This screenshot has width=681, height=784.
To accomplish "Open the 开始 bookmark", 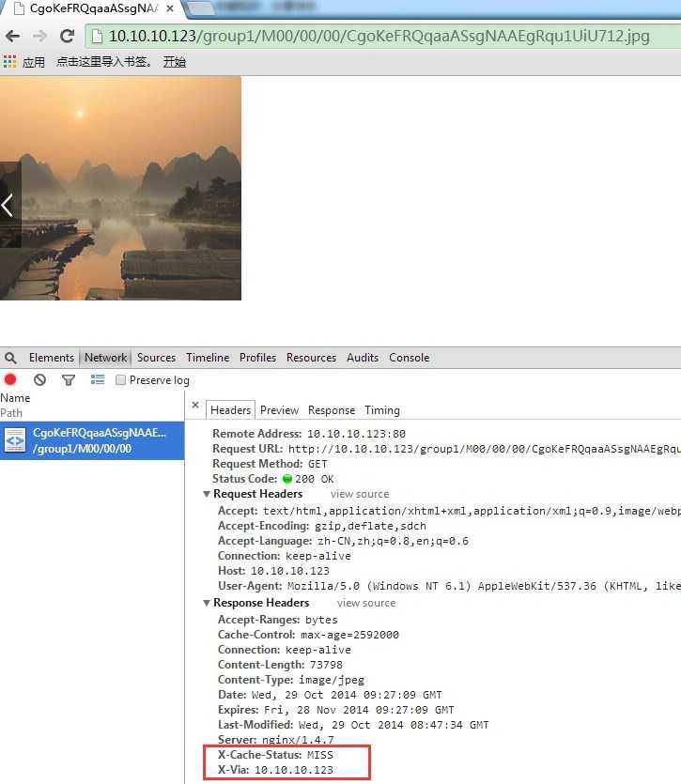I will coord(174,62).
